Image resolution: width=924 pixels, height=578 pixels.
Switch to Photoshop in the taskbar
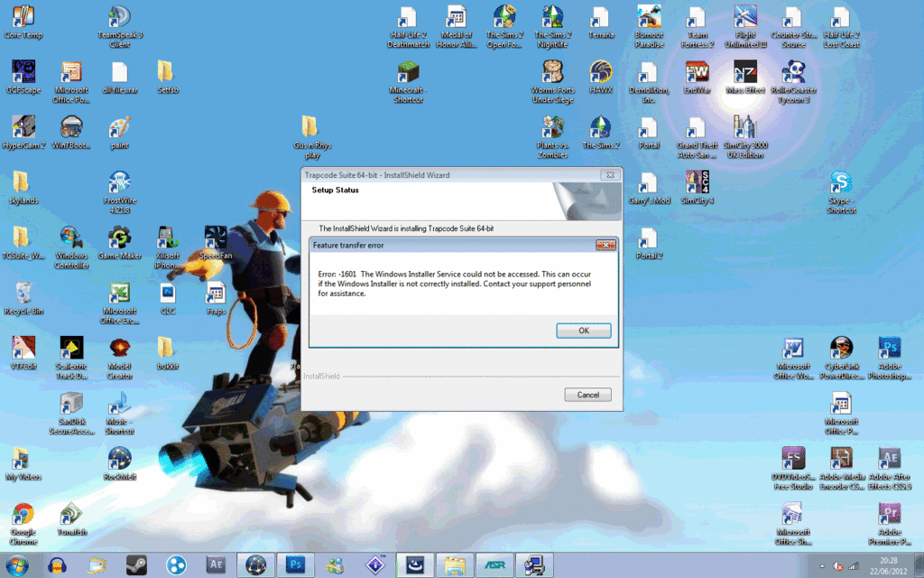296,565
